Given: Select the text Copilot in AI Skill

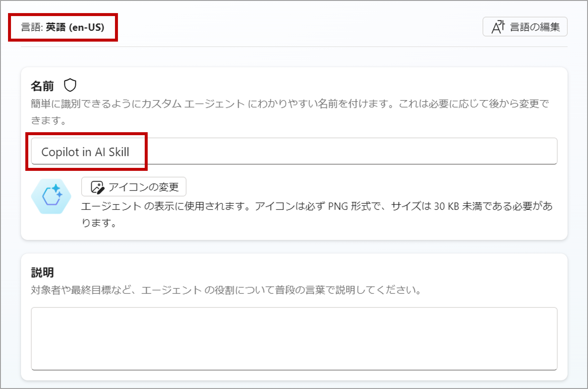Looking at the screenshot, I should pyautogui.click(x=85, y=152).
